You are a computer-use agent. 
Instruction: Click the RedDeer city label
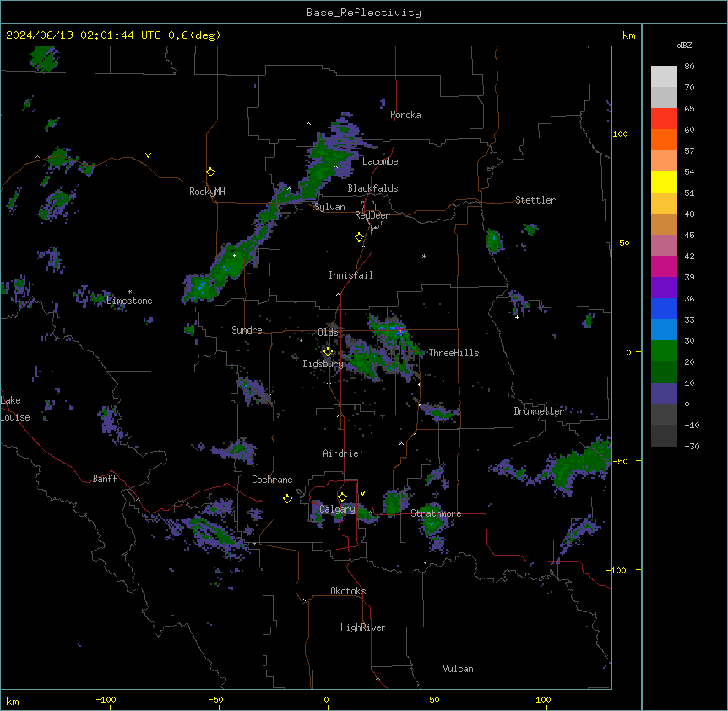pos(372,215)
